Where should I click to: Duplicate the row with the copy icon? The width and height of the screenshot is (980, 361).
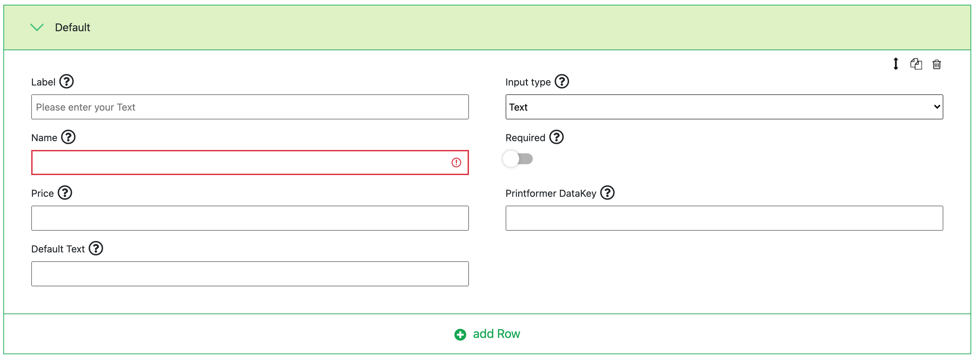point(916,64)
